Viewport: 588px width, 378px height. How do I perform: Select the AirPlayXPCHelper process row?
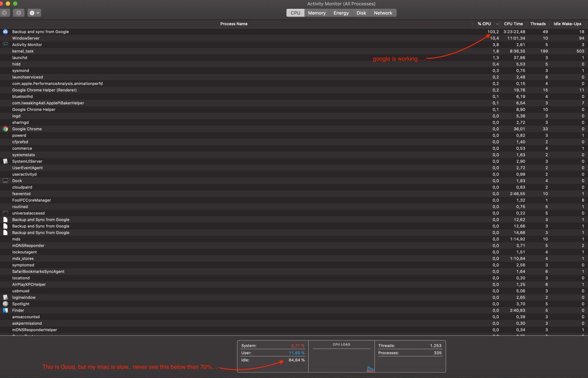tap(294, 284)
